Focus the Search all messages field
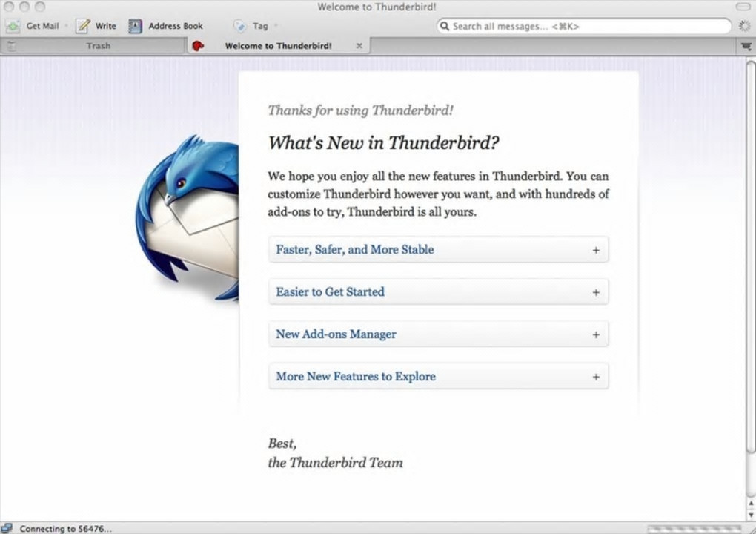756x534 pixels. click(x=584, y=26)
